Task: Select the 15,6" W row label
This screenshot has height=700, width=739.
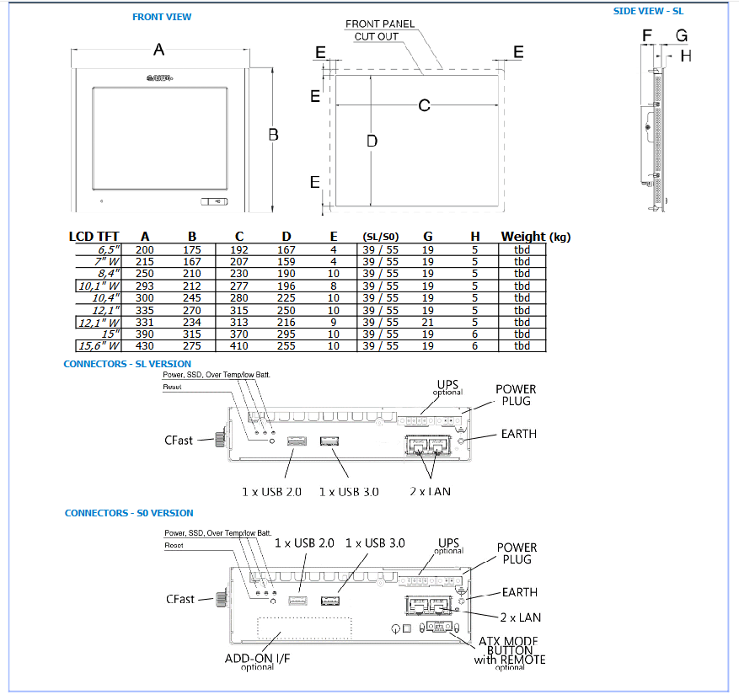Action: (99, 345)
